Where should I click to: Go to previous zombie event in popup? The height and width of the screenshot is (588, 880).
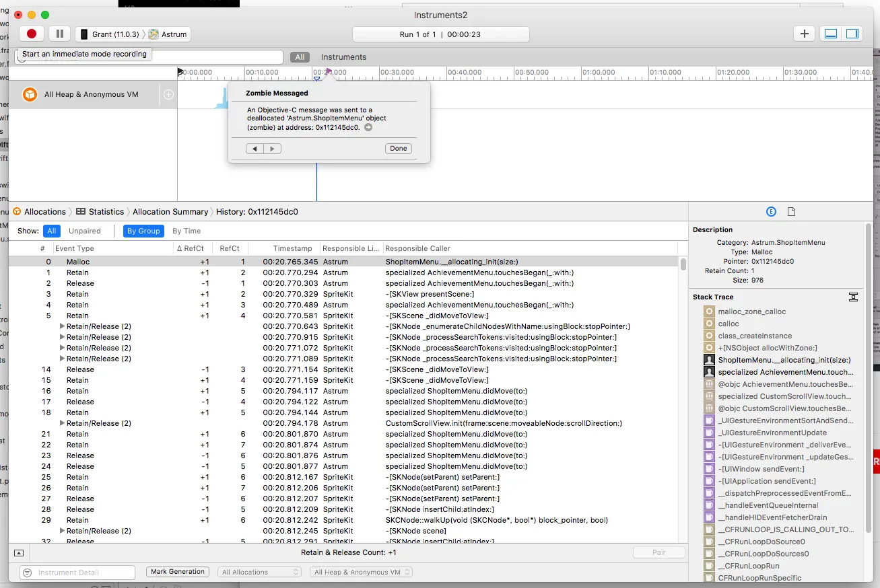click(255, 149)
